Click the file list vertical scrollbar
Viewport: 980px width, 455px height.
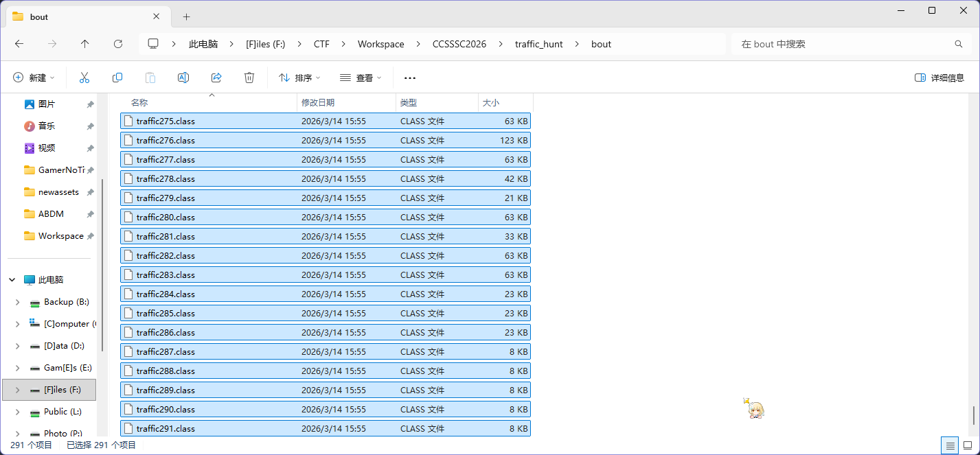tap(973, 415)
